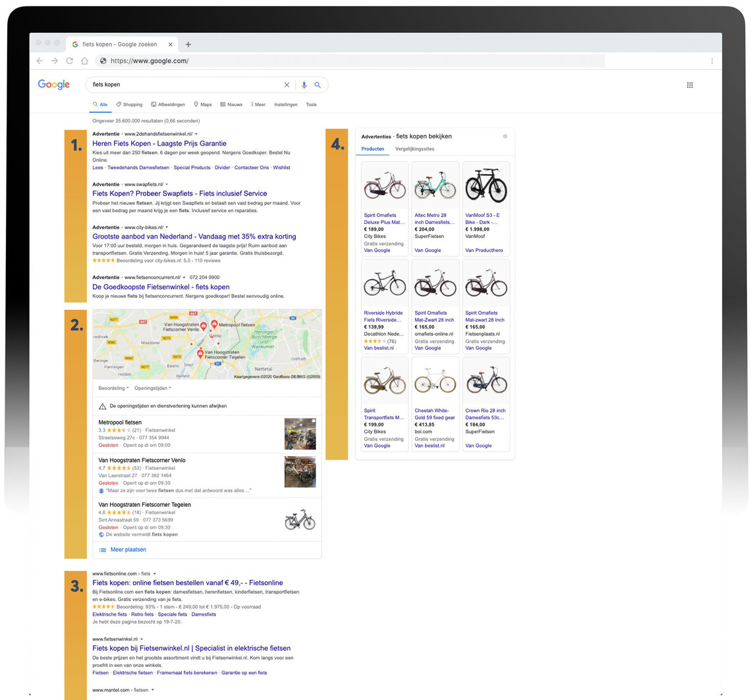
Task: Expand the Beoordeling filter dropdown
Action: point(113,388)
